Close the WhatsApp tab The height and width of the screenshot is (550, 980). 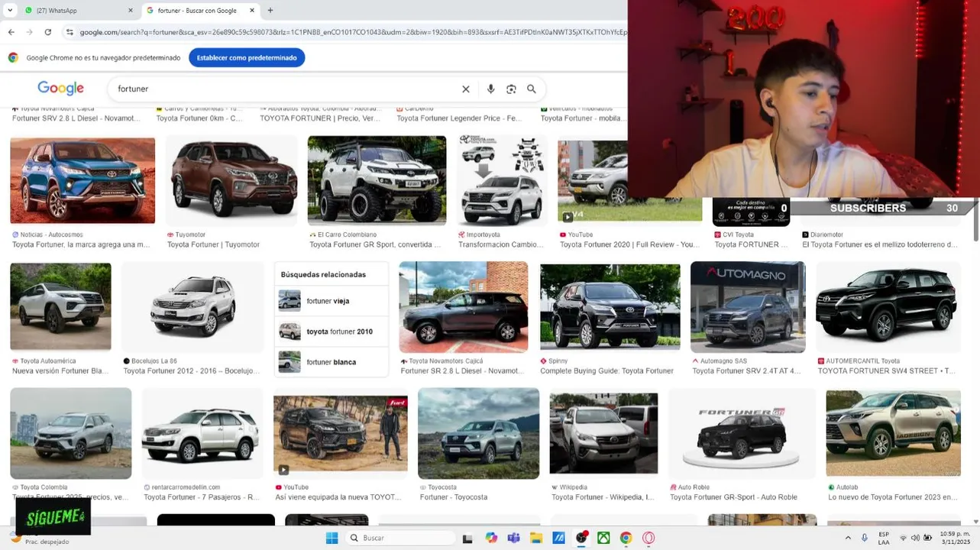(x=130, y=11)
